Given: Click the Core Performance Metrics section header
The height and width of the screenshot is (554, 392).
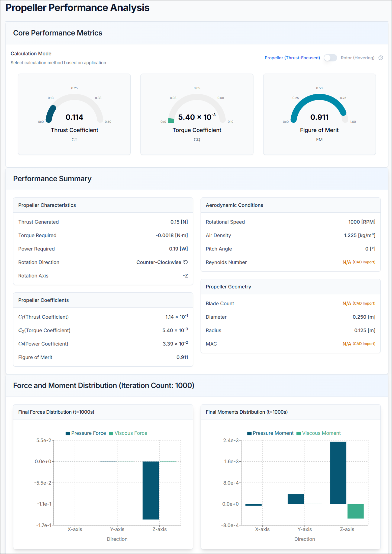Looking at the screenshot, I should (58, 33).
